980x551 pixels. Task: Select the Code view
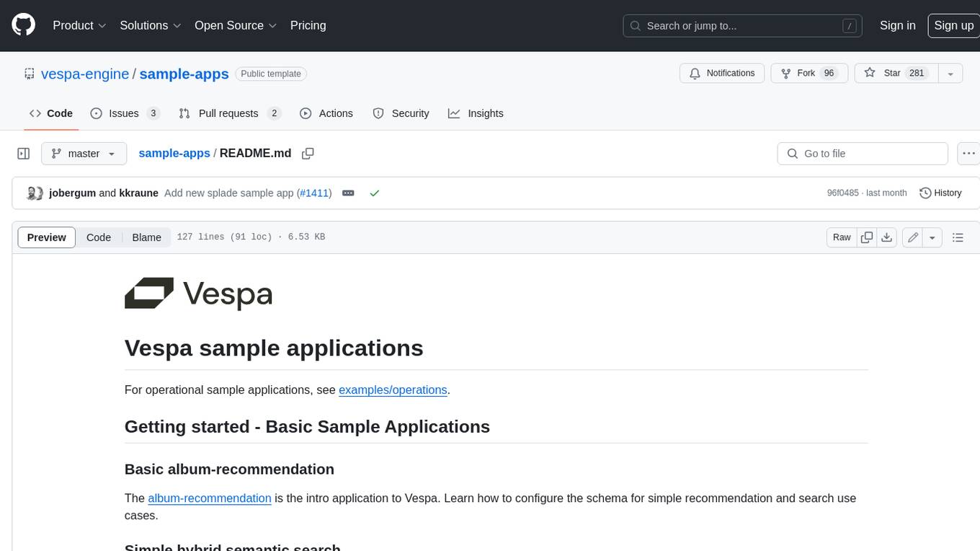99,237
